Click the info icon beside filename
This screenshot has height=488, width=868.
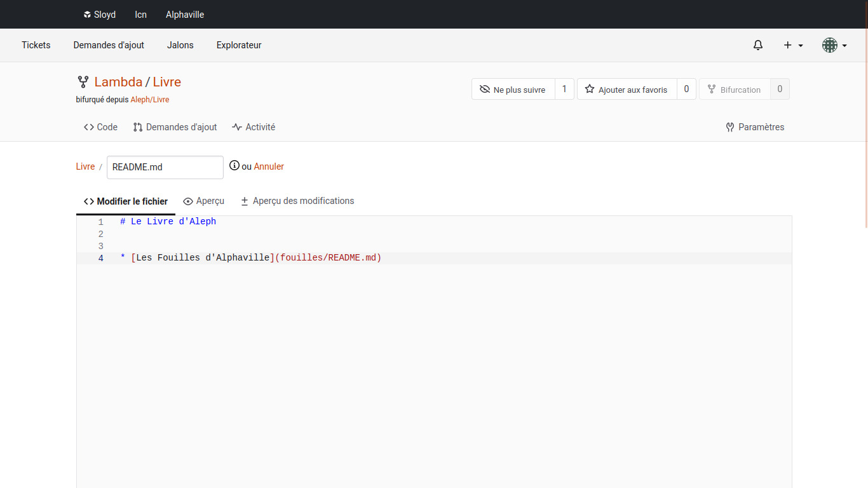(234, 166)
